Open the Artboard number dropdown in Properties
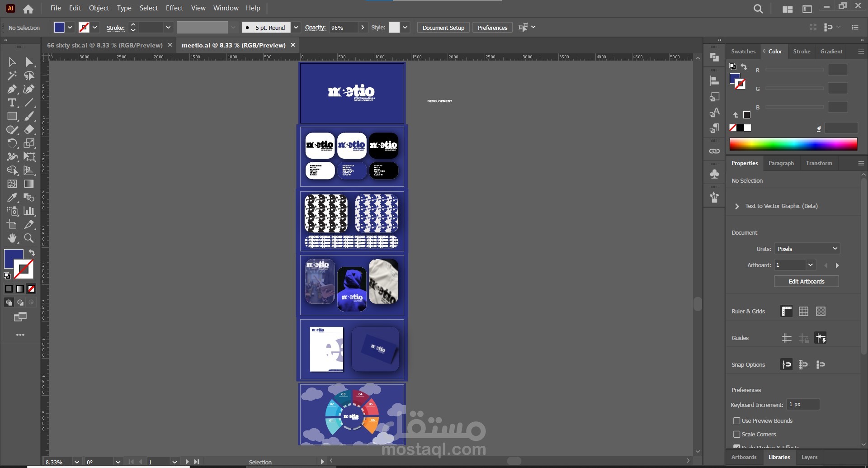This screenshot has width=868, height=468. click(x=810, y=265)
